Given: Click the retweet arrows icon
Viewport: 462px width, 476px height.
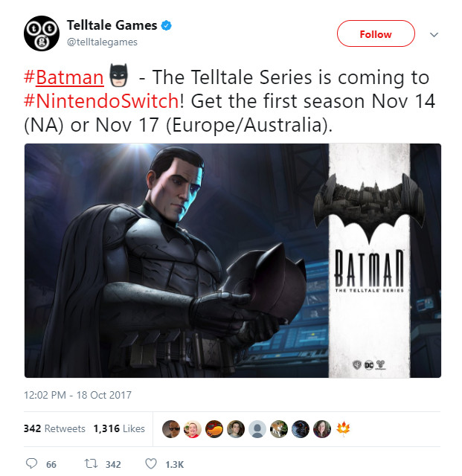Looking at the screenshot, I should [91, 463].
